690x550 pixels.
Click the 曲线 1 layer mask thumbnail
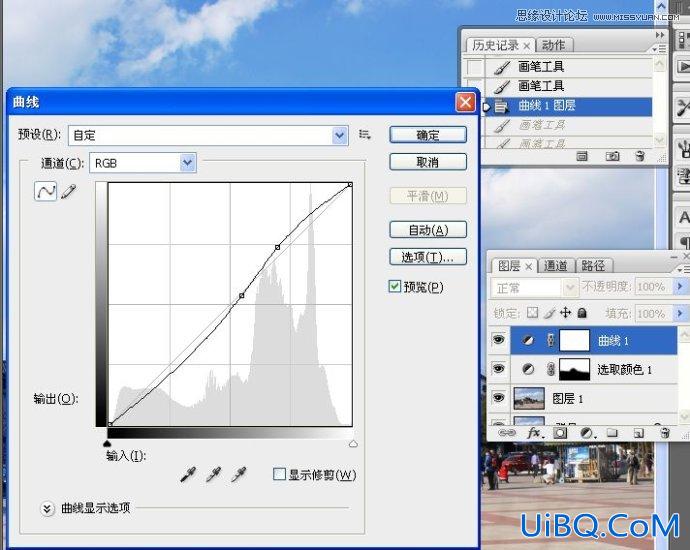[574, 340]
